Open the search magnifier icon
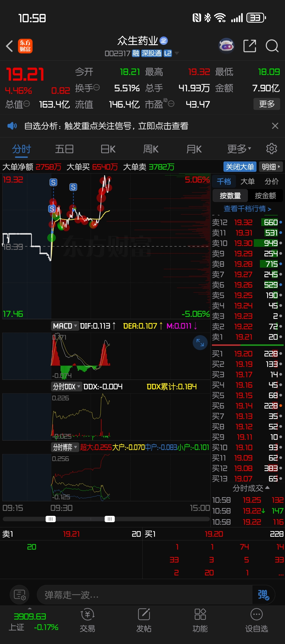The height and width of the screenshot is (644, 285). pyautogui.click(x=272, y=46)
